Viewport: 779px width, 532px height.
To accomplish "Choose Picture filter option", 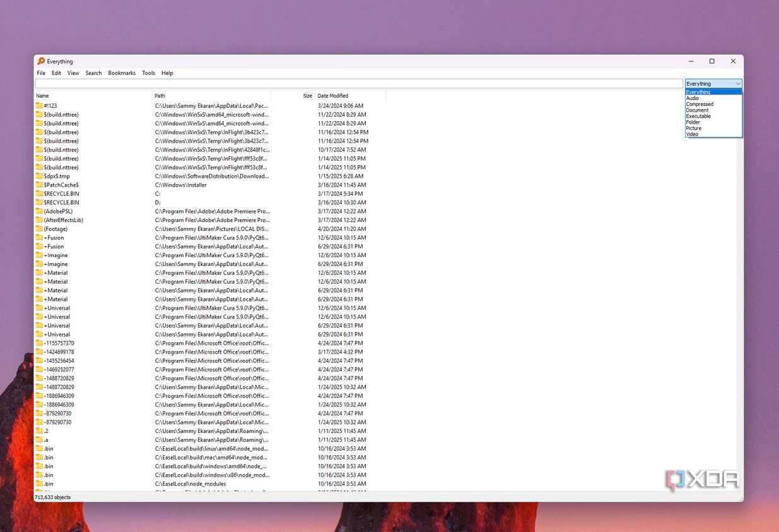I will click(x=713, y=128).
